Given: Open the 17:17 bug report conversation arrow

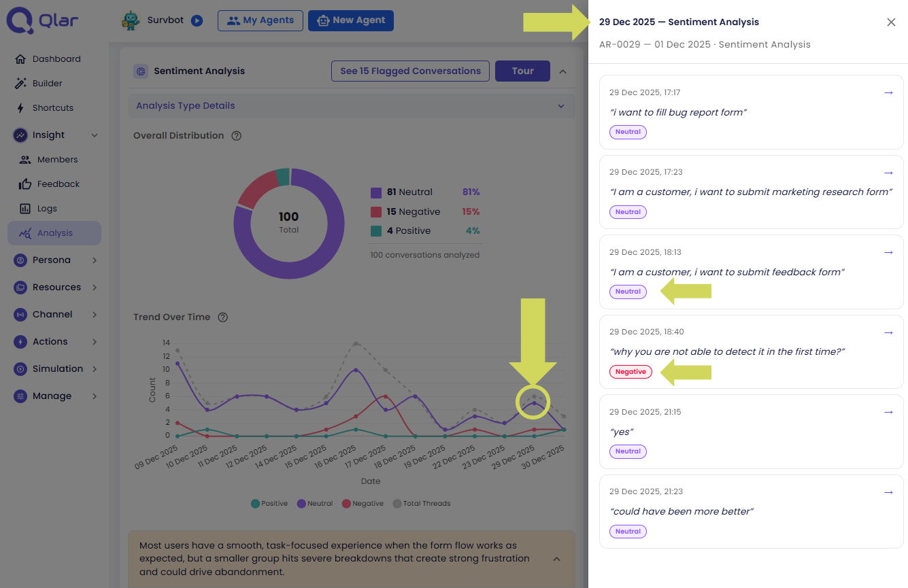Looking at the screenshot, I should [x=888, y=92].
